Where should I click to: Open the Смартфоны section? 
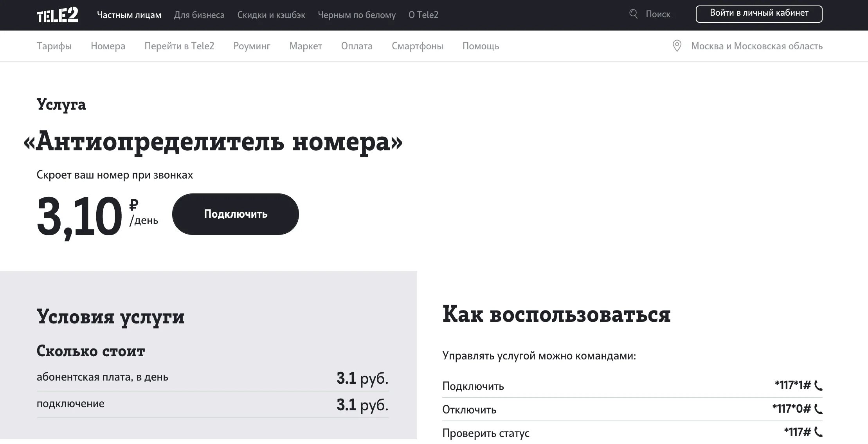418,46
